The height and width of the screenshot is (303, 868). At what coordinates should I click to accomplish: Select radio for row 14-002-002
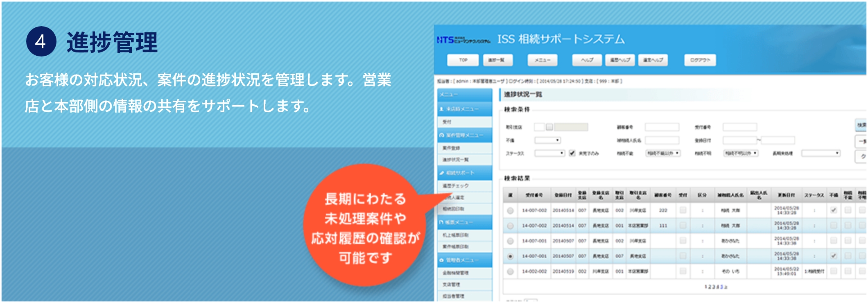(x=510, y=271)
